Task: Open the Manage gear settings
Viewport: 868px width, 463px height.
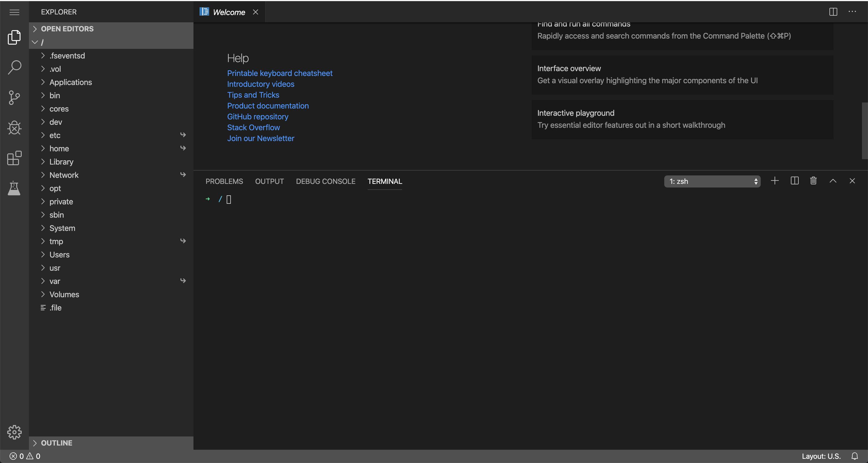Action: tap(14, 432)
